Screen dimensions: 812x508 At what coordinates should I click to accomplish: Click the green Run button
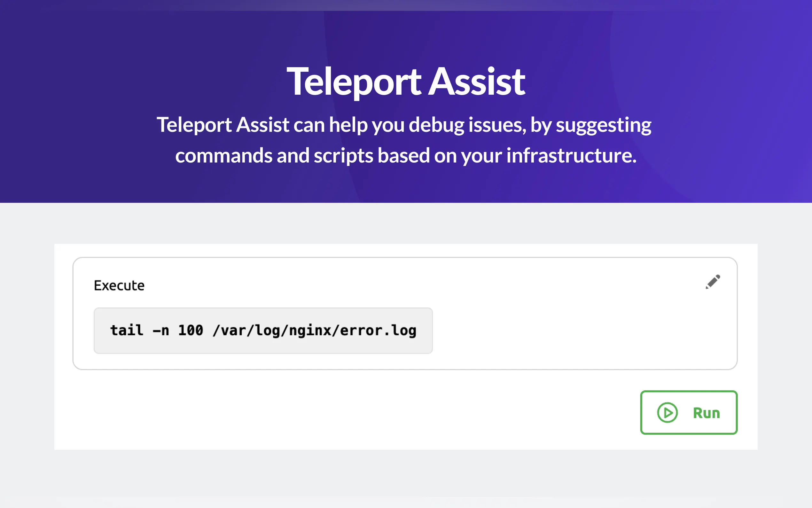(x=689, y=412)
